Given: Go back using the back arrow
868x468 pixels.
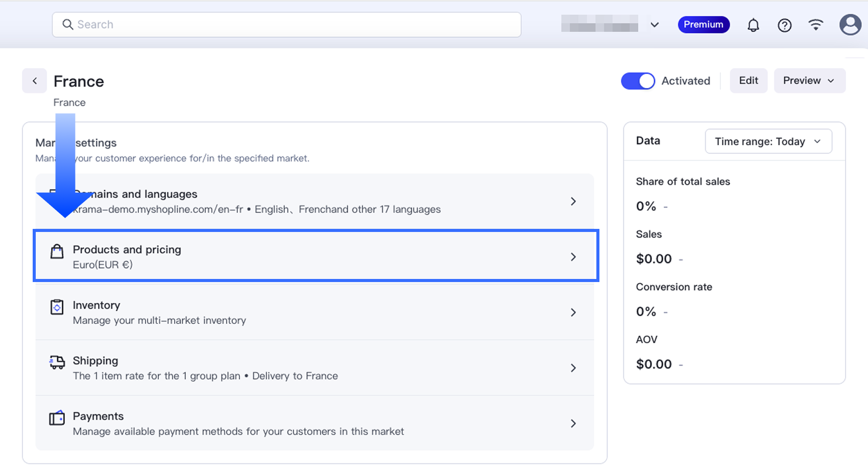Looking at the screenshot, I should tap(35, 81).
